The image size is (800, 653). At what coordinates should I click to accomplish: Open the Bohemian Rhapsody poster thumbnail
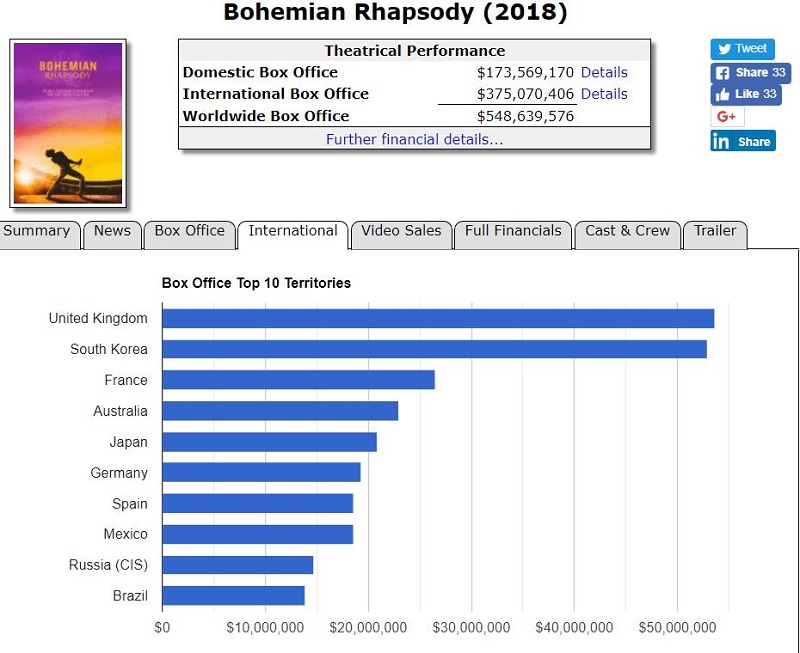point(67,123)
